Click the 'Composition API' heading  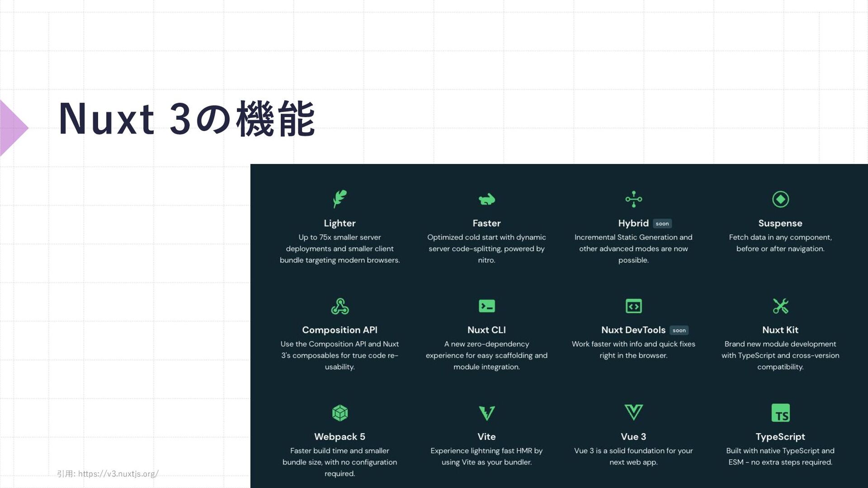click(340, 330)
